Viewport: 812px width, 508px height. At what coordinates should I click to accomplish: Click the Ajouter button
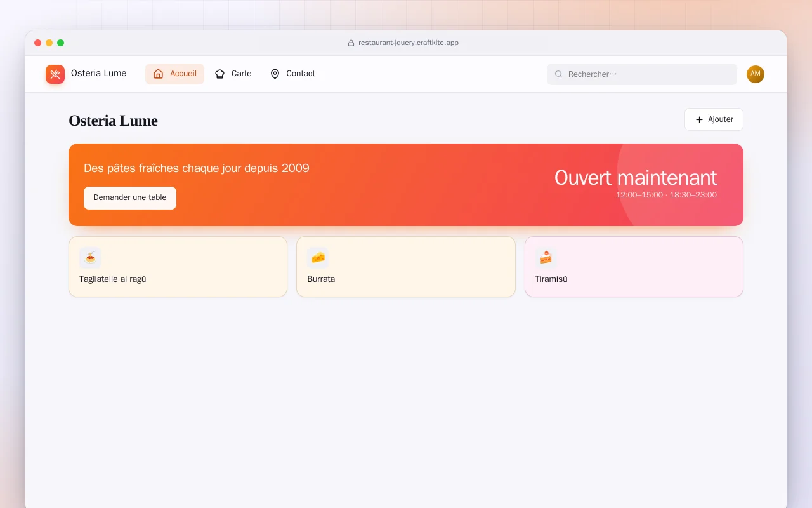click(714, 119)
